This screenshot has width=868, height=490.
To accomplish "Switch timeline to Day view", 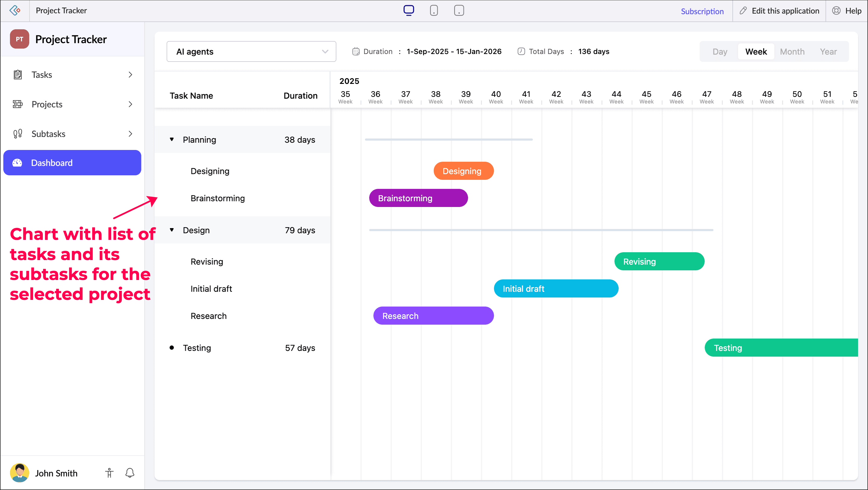I will pyautogui.click(x=720, y=52).
